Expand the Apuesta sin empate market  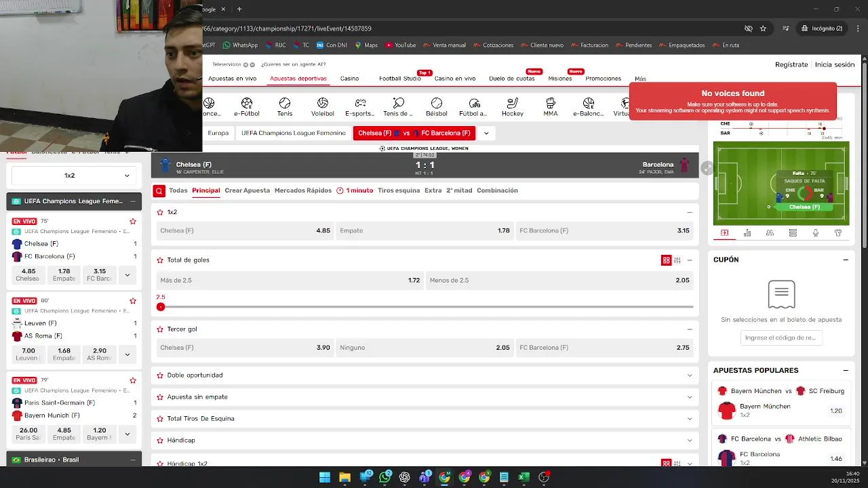click(x=690, y=397)
